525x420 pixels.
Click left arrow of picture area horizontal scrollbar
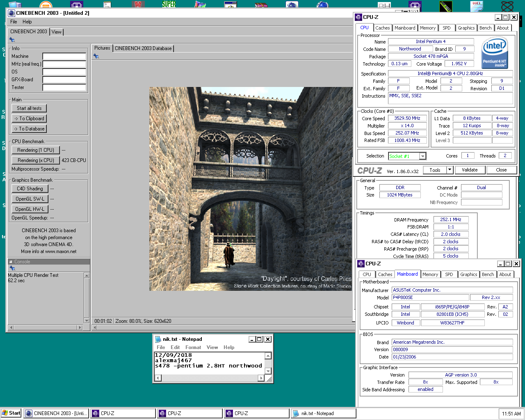click(x=95, y=327)
